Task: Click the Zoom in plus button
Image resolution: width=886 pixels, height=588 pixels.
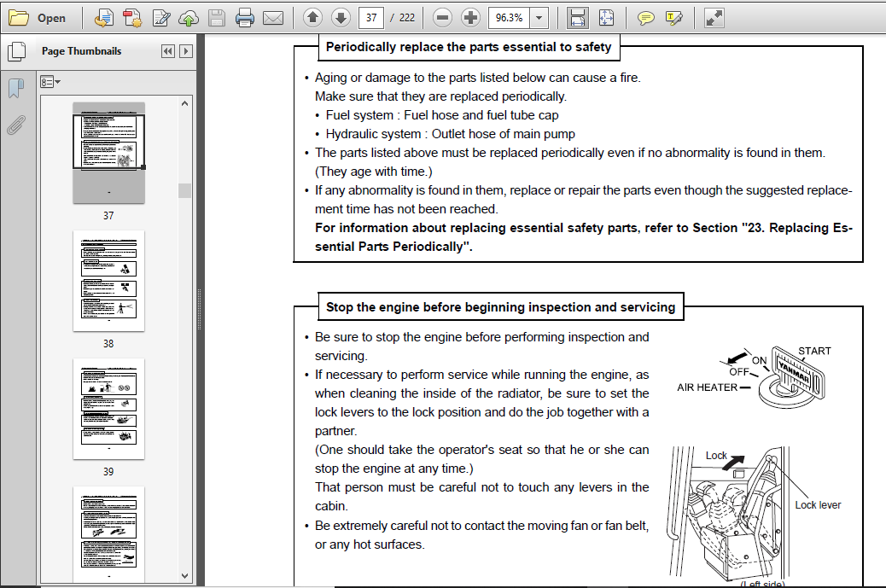Action: tap(470, 18)
